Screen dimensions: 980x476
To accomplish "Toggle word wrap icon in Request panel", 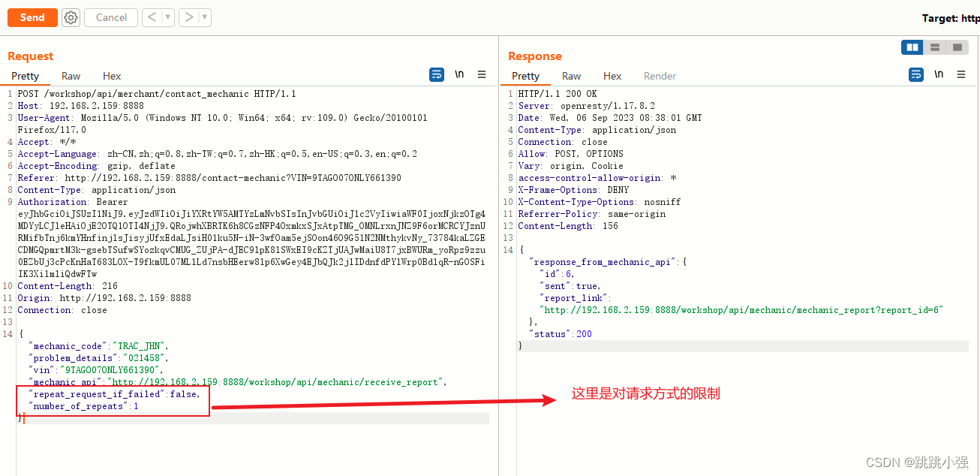I will 437,74.
